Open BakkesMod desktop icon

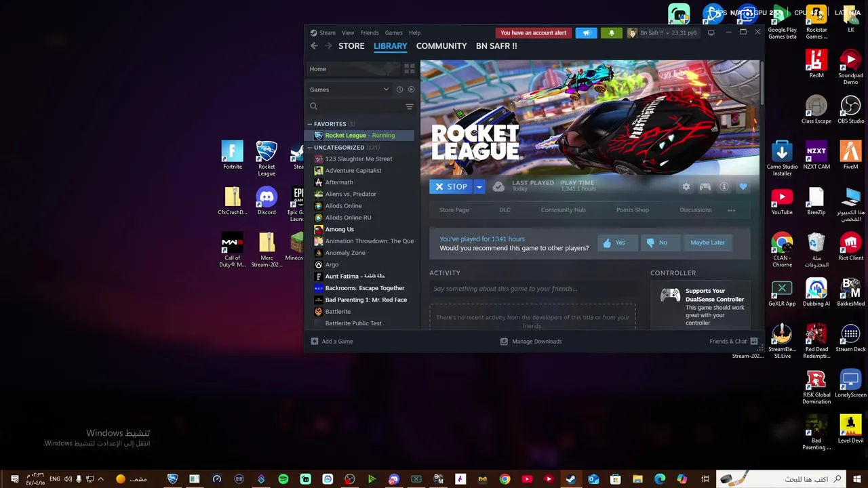(850, 292)
